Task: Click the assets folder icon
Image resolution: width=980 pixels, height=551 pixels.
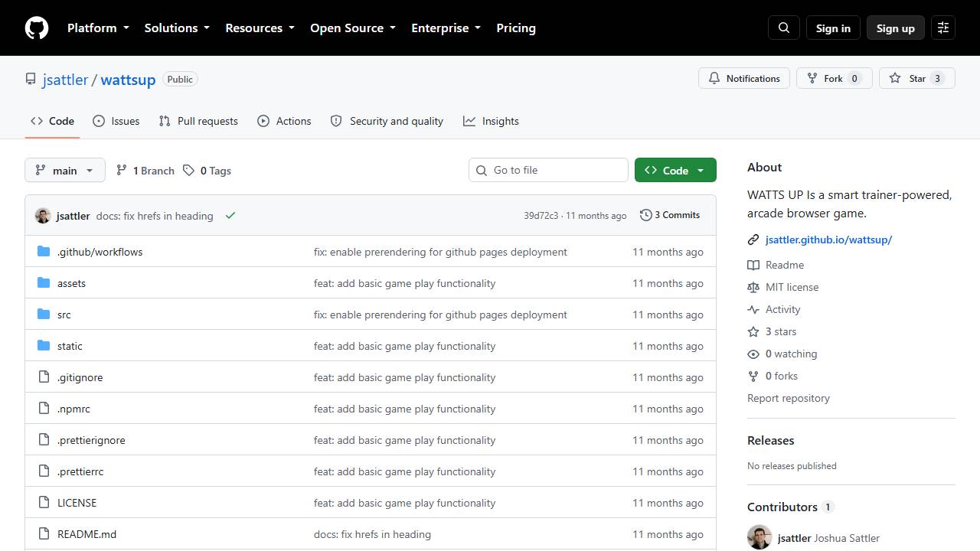Action: (44, 283)
